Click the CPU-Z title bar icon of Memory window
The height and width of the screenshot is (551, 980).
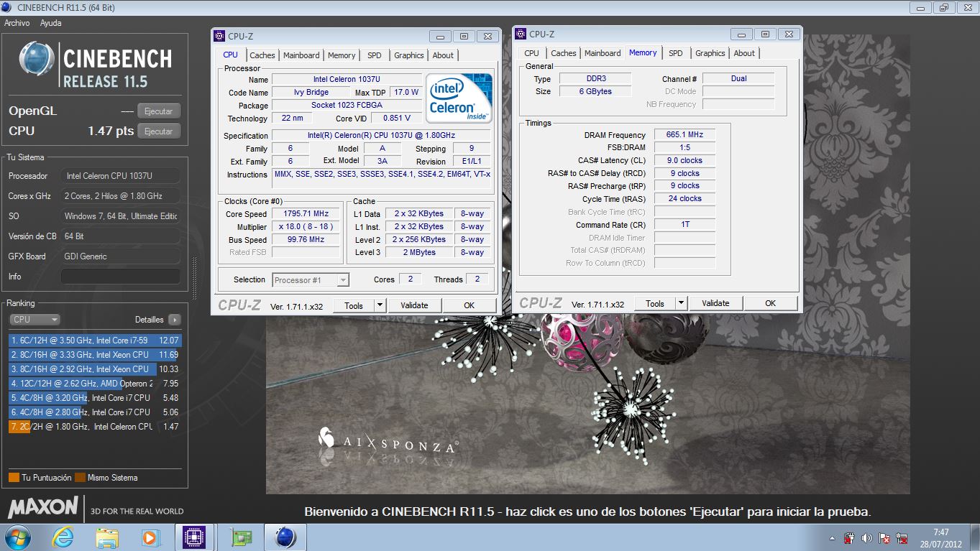pos(521,34)
